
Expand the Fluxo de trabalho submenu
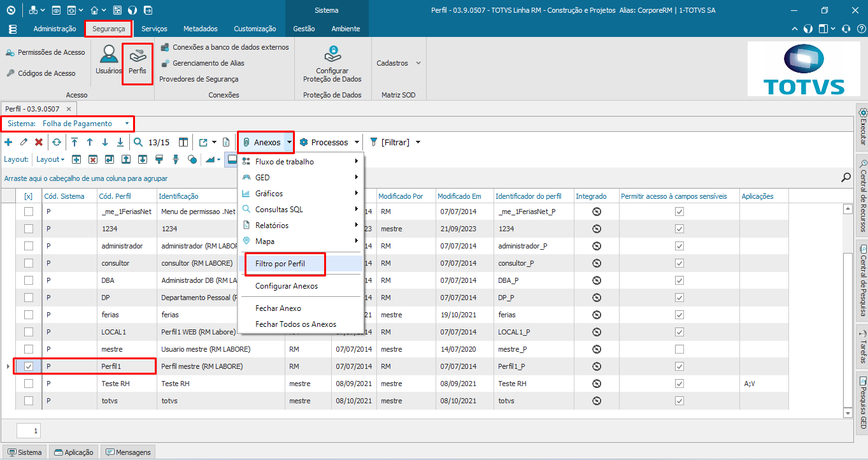[x=300, y=162]
